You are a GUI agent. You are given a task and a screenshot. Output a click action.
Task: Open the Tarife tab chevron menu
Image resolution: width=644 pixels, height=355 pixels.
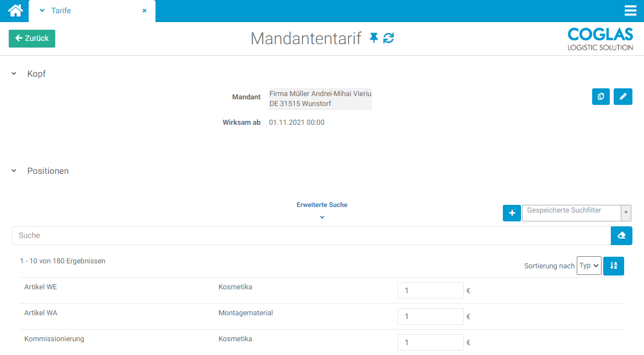[x=42, y=10]
